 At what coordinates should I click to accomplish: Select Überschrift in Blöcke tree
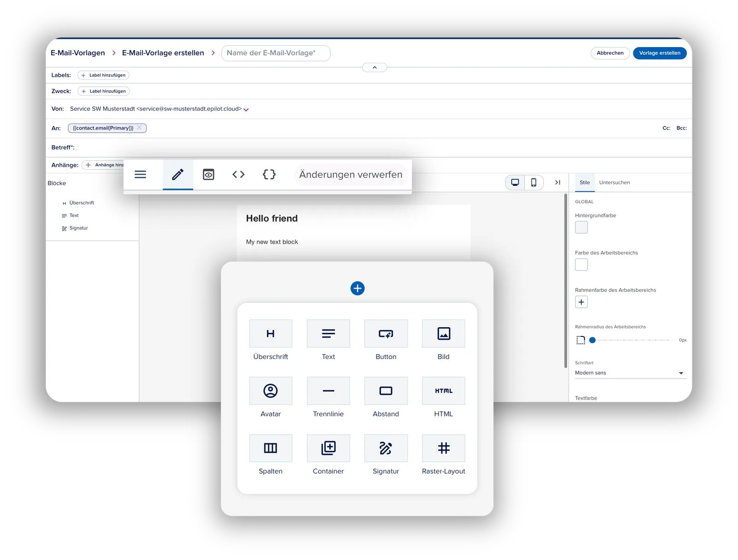pyautogui.click(x=78, y=203)
